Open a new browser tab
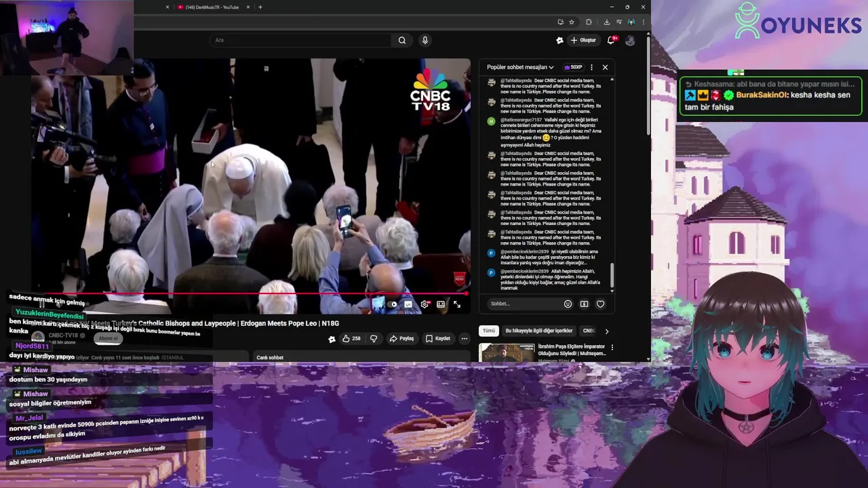The image size is (868, 488). [260, 7]
